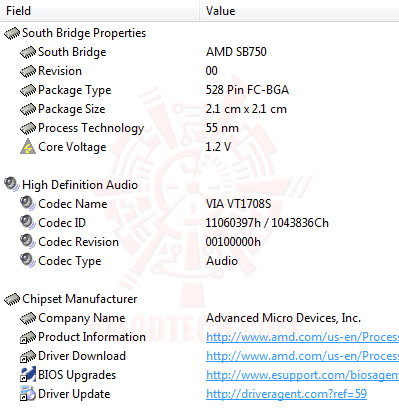Viewport: 399px width, 414px height.
Task: Click the chip icon beside Package Type
Action: (28, 90)
